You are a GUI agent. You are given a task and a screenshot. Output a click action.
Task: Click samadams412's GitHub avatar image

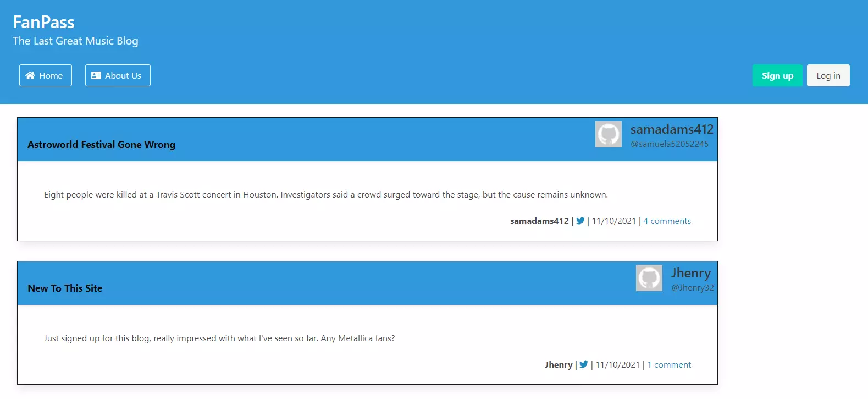point(608,134)
